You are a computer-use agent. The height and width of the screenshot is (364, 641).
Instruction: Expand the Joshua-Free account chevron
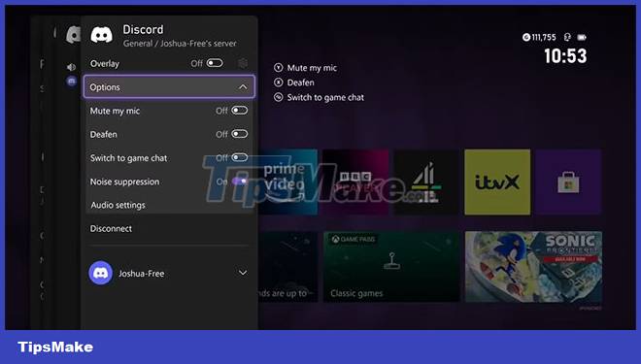243,273
